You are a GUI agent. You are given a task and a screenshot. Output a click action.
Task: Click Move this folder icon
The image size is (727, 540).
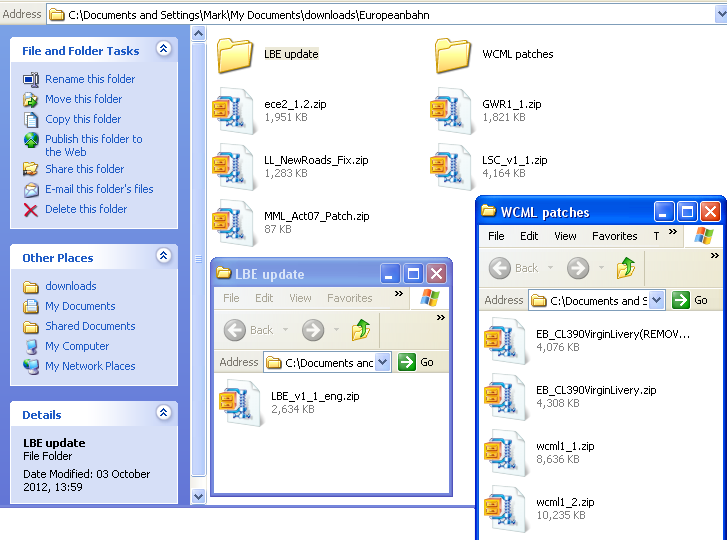pos(31,99)
